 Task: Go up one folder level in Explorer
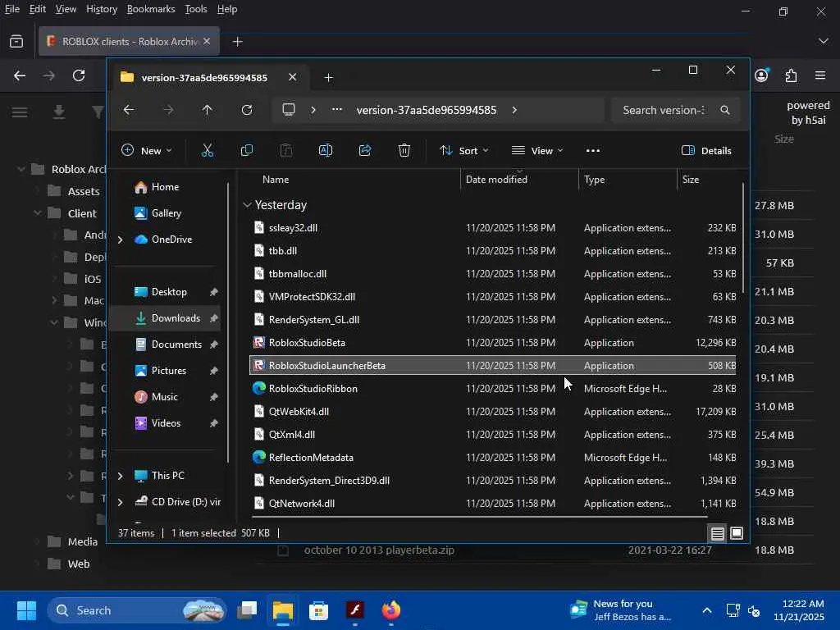(x=208, y=110)
